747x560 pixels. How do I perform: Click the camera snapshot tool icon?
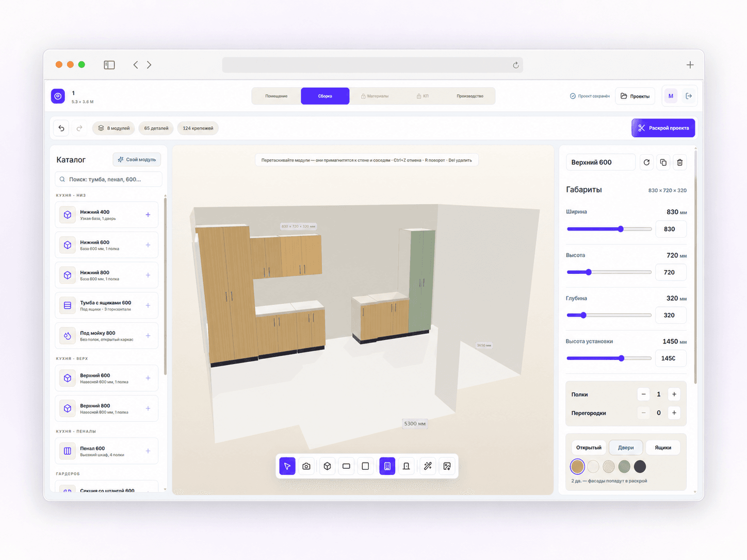[306, 466]
